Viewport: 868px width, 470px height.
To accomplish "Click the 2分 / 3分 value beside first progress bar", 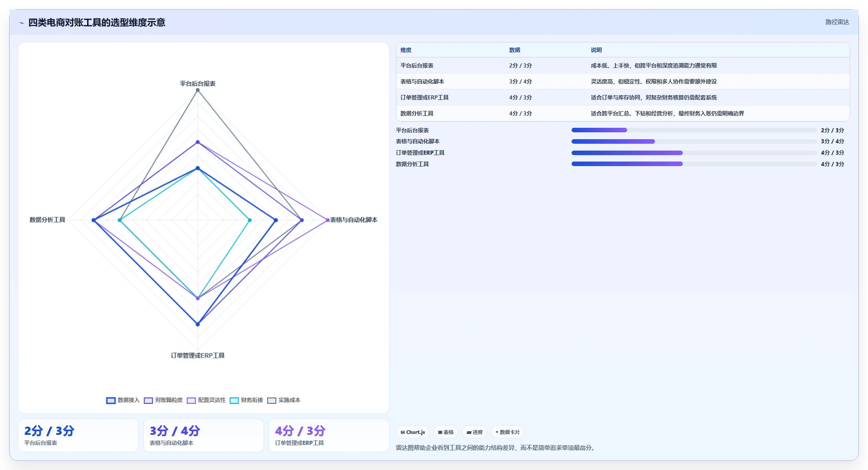I will pyautogui.click(x=832, y=131).
